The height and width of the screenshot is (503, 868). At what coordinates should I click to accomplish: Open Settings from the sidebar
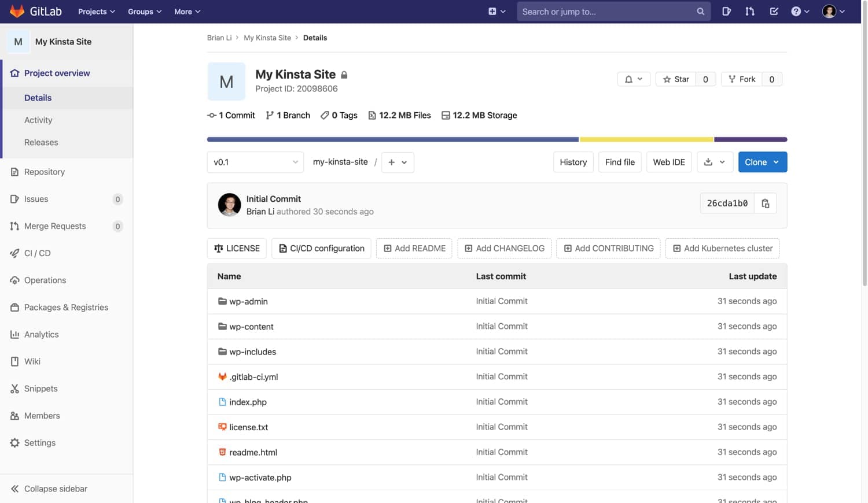coord(39,442)
